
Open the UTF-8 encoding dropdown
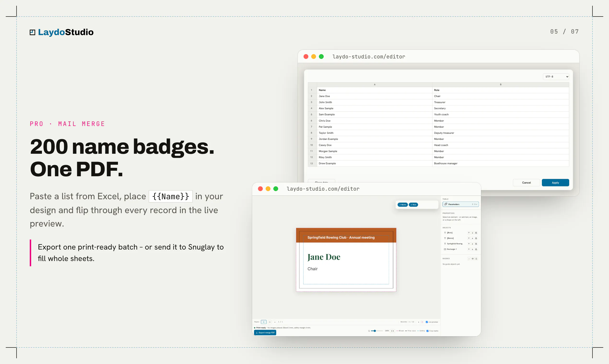[556, 77]
